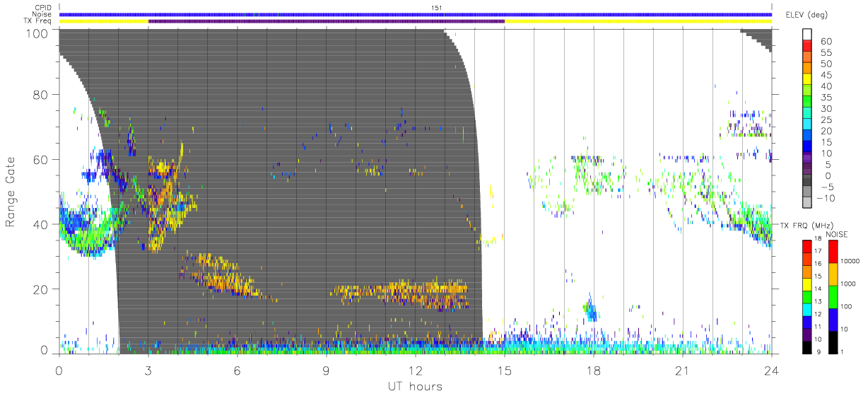Click the 'NOISE' legend title
The width and height of the screenshot is (868, 401).
[x=837, y=234]
